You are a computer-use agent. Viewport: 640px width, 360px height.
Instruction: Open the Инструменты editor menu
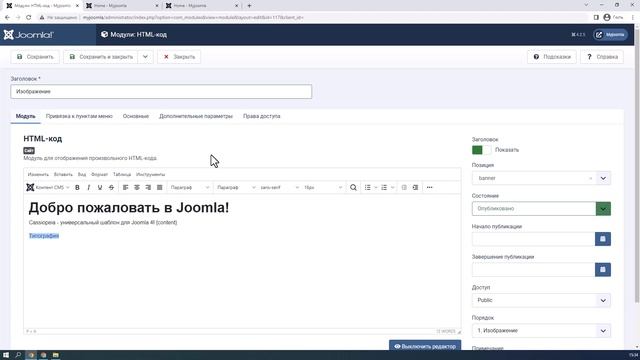(x=151, y=174)
